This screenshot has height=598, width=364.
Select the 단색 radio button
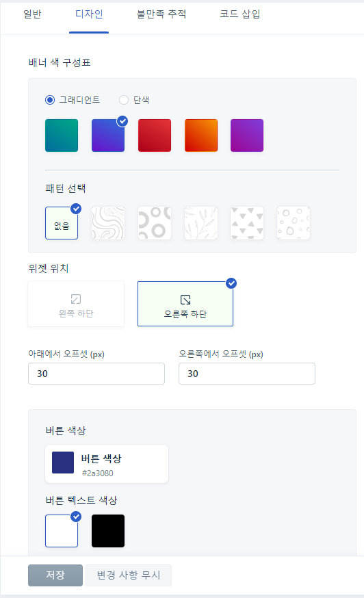pyautogui.click(x=124, y=100)
